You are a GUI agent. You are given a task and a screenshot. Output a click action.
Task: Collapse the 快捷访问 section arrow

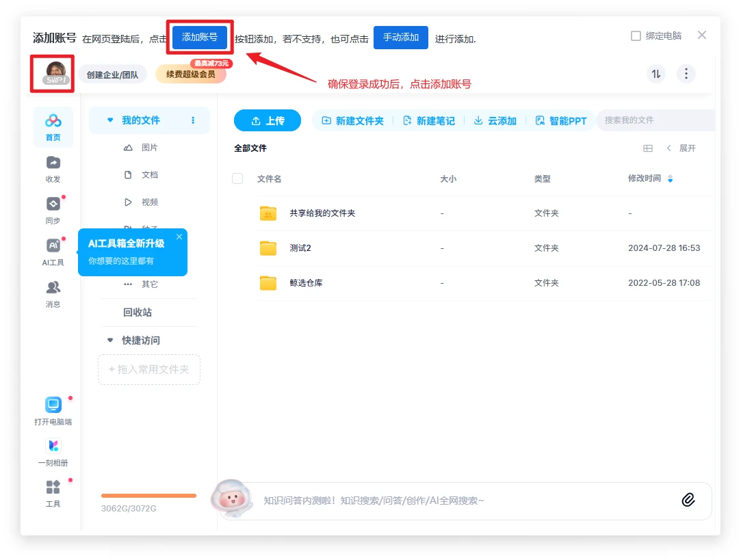click(110, 341)
